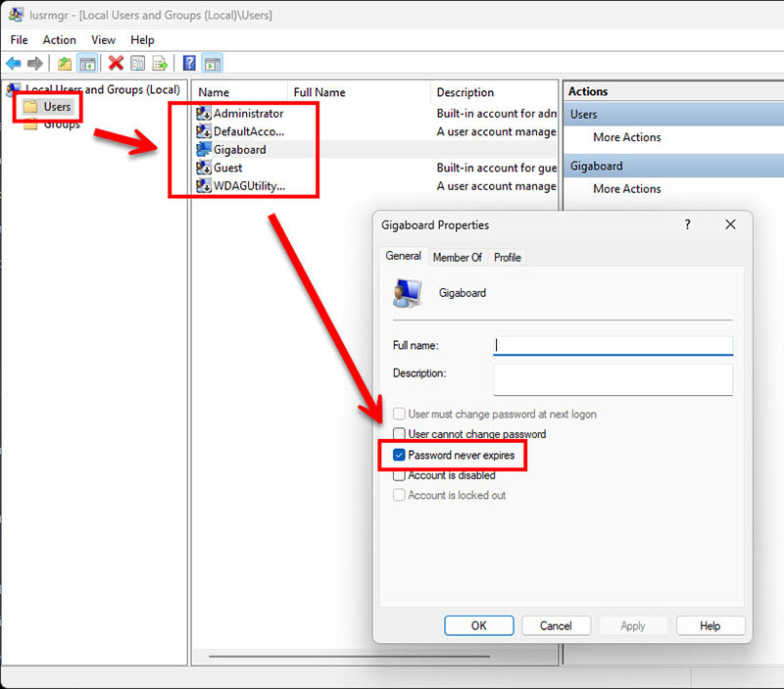The height and width of the screenshot is (689, 784).
Task: Click the Users folder icon in tree
Action: click(31, 107)
